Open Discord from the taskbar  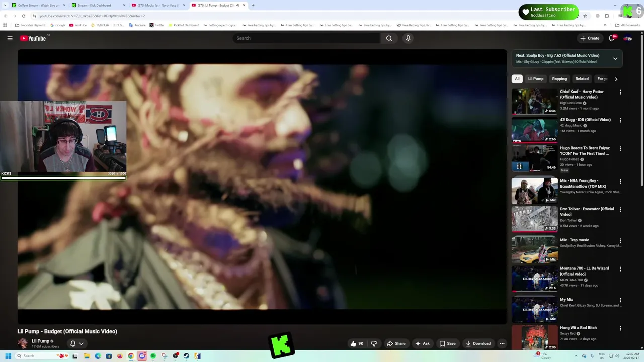coord(142,356)
